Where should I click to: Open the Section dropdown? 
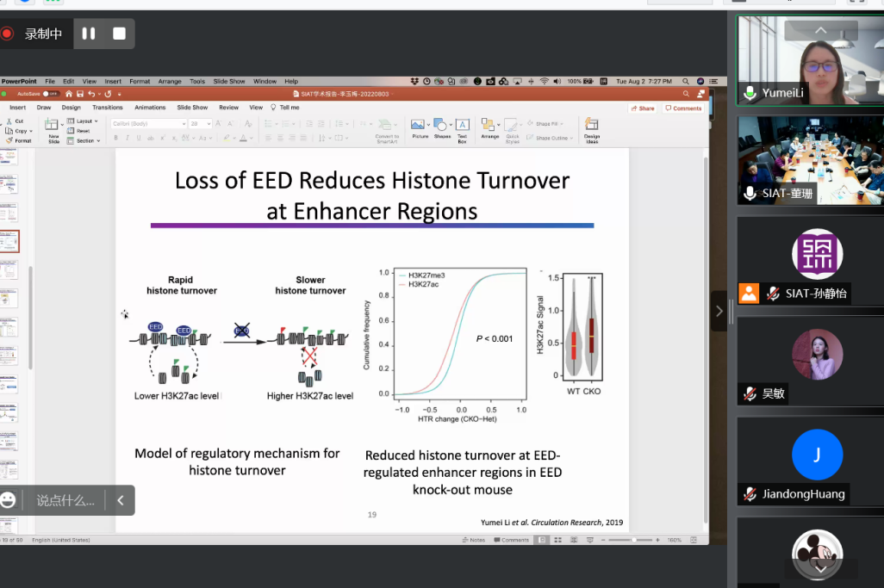(x=84, y=141)
